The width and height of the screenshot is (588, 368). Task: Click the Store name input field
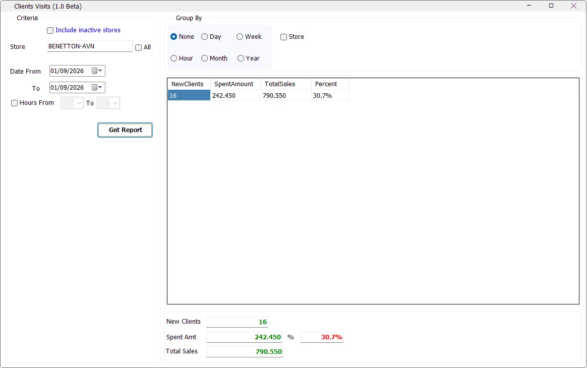point(90,46)
